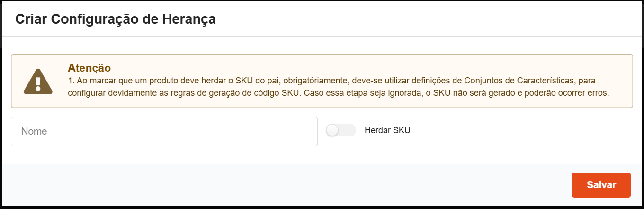Image resolution: width=644 pixels, height=209 pixels.
Task: Enable the Herdar SKU toggle switch
Action: click(x=341, y=130)
